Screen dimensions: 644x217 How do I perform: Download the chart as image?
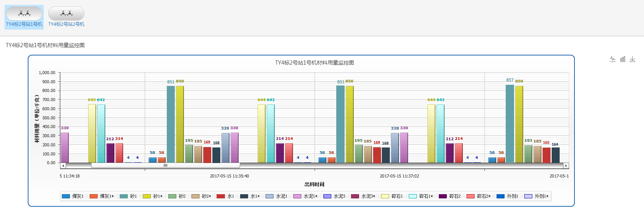632,59
